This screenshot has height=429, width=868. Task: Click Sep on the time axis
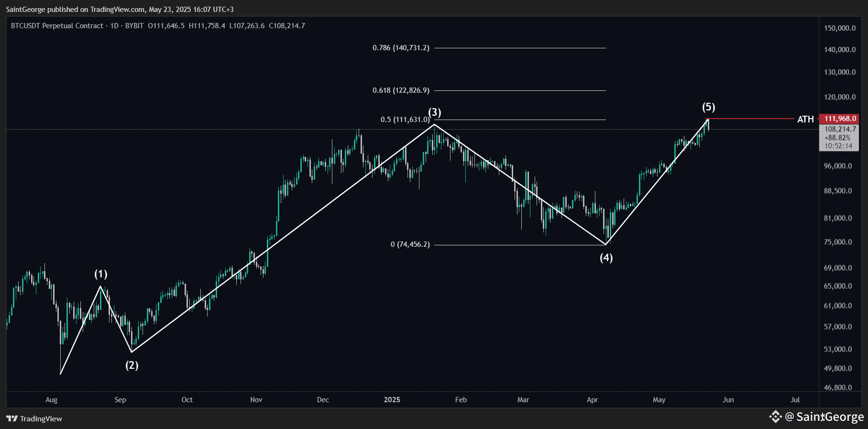[120, 400]
